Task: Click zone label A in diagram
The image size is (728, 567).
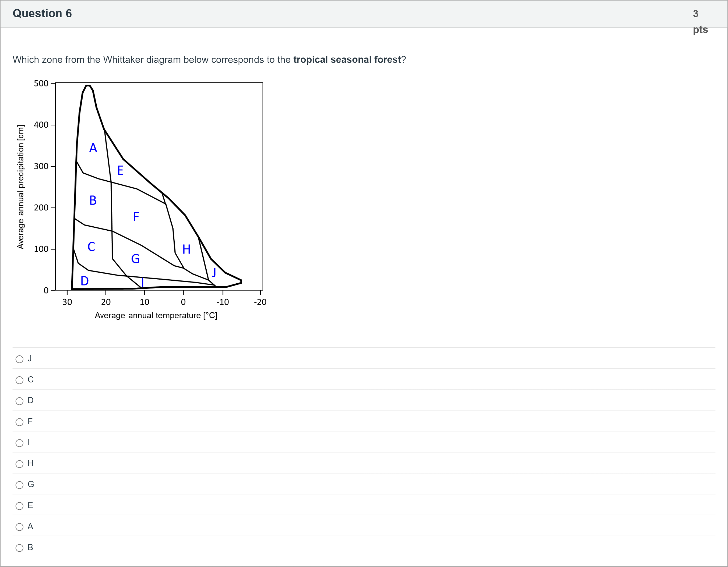Action: 93,148
